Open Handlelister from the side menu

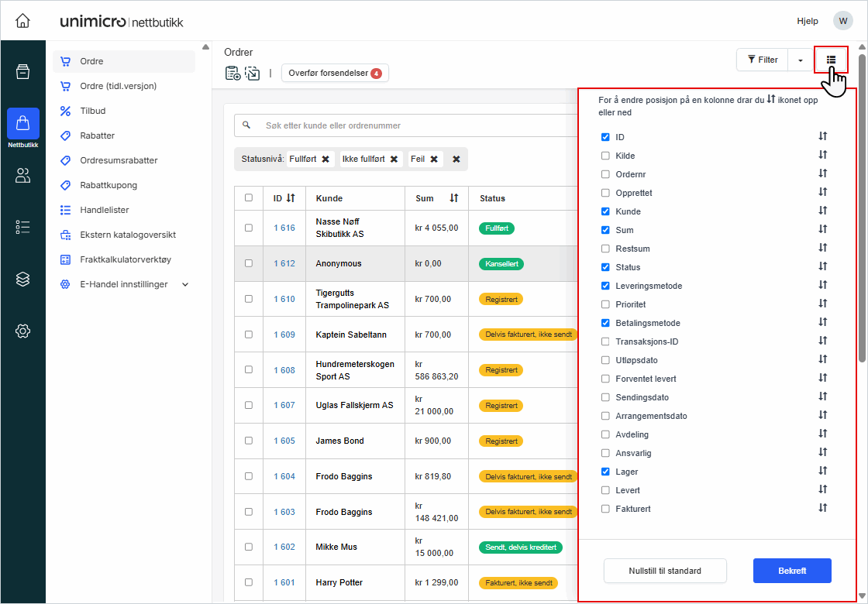click(105, 210)
